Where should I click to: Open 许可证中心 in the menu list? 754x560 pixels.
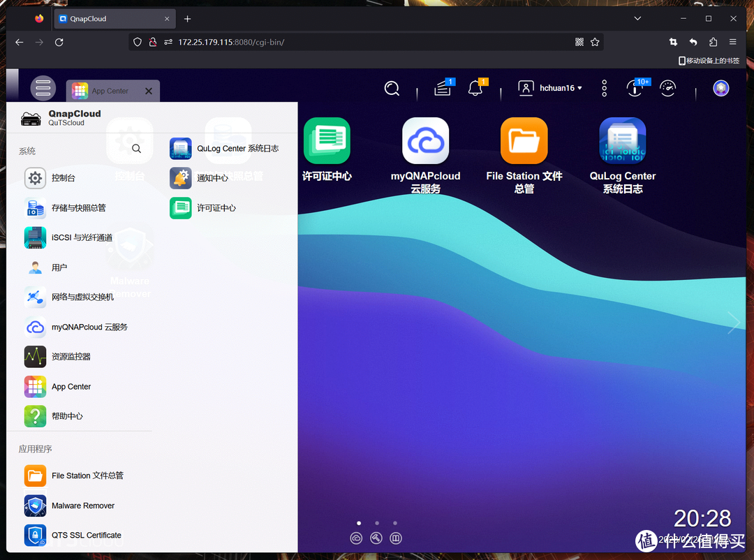point(203,208)
